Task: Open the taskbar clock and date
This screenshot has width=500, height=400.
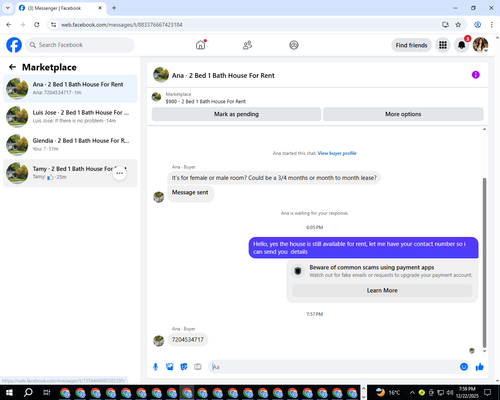Action: click(x=467, y=392)
